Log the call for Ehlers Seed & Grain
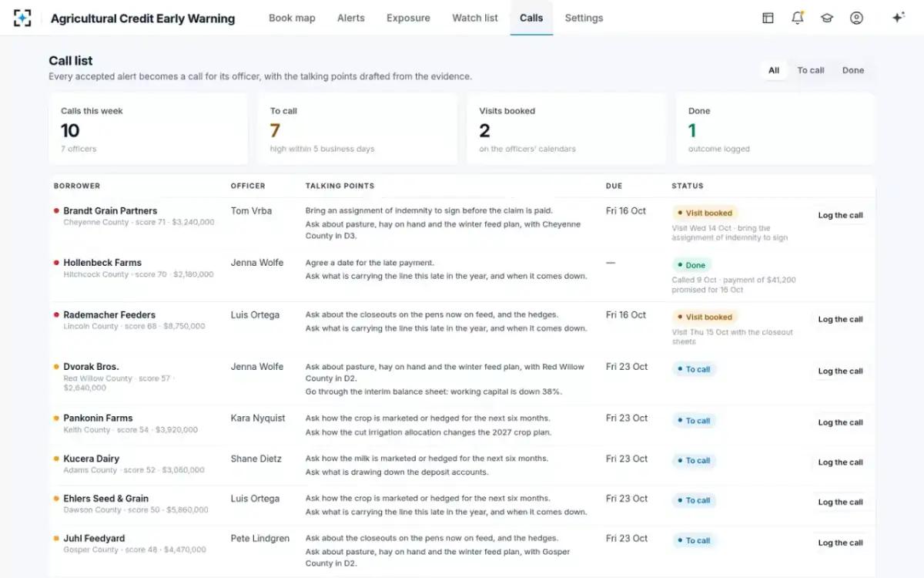 [x=840, y=502]
